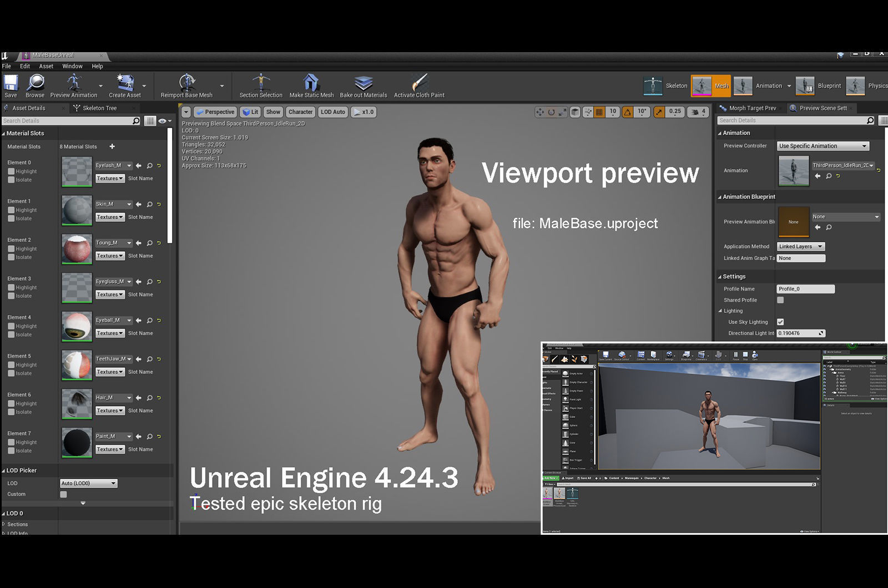Open the File menu

click(x=7, y=66)
